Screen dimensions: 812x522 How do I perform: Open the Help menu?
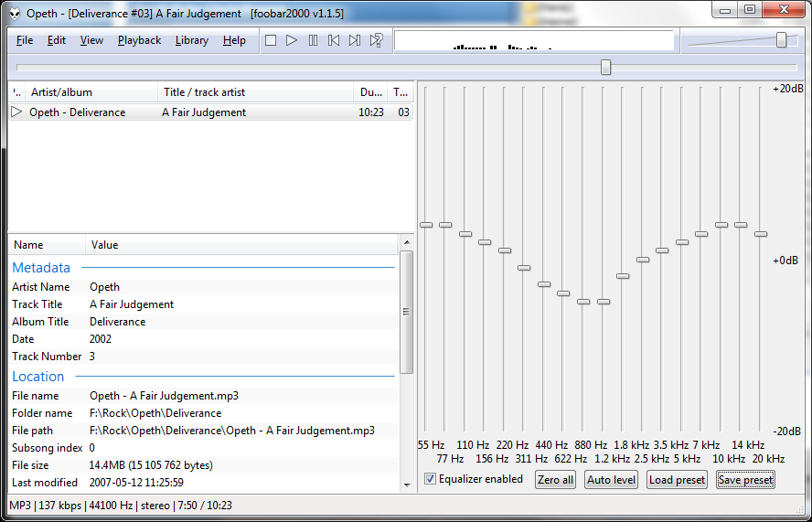(x=234, y=40)
